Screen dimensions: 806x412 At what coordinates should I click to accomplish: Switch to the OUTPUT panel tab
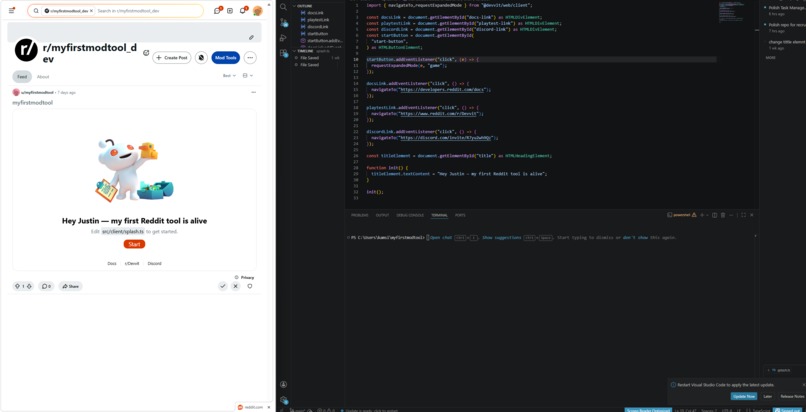click(x=382, y=215)
